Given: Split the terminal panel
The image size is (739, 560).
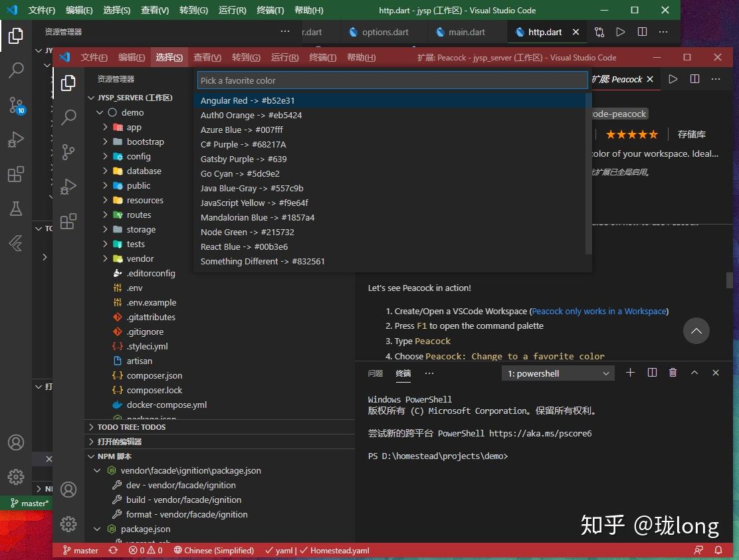Looking at the screenshot, I should pyautogui.click(x=652, y=373).
